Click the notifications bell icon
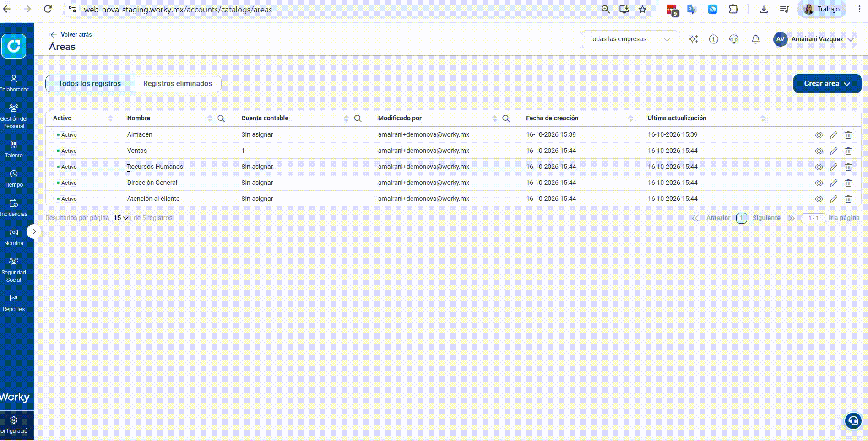 point(756,39)
